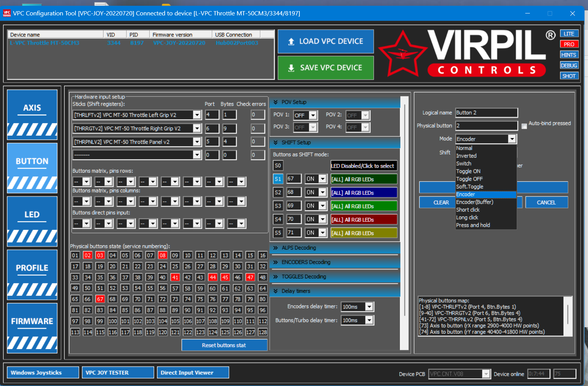This screenshot has height=386, width=588.
Task: Open the S1 shift ON dropdown
Action: [323, 179]
